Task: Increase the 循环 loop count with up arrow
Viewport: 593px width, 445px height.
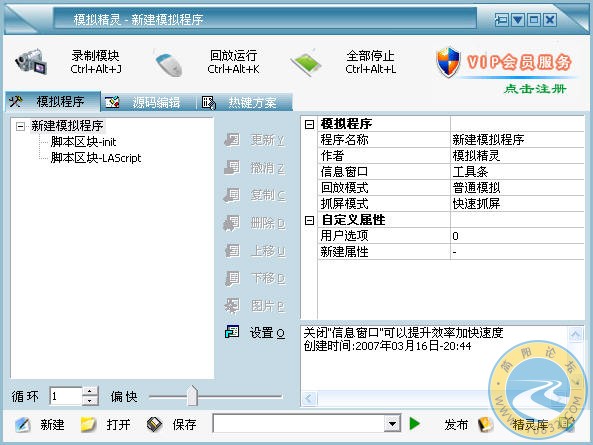Action: (90, 391)
